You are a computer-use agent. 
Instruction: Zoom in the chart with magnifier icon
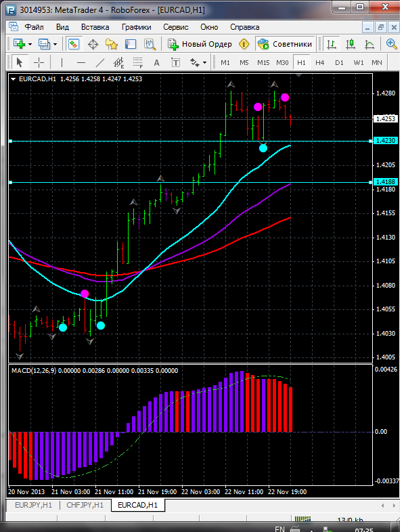391,44
